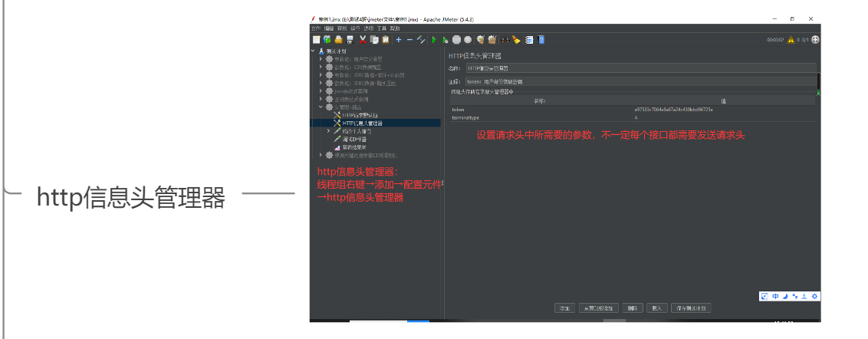This screenshot has width=868, height=339.
Task: Click the moon icon in the input method bar
Action: pos(785,296)
